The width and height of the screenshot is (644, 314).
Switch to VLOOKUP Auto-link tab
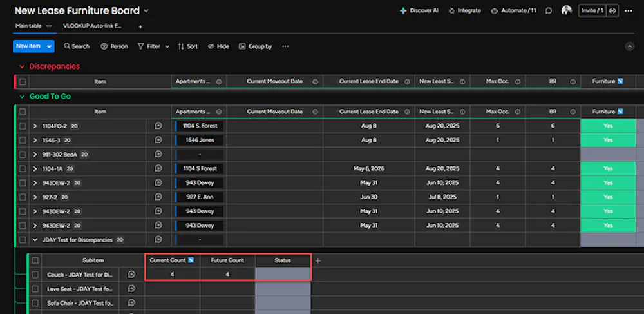tap(93, 26)
